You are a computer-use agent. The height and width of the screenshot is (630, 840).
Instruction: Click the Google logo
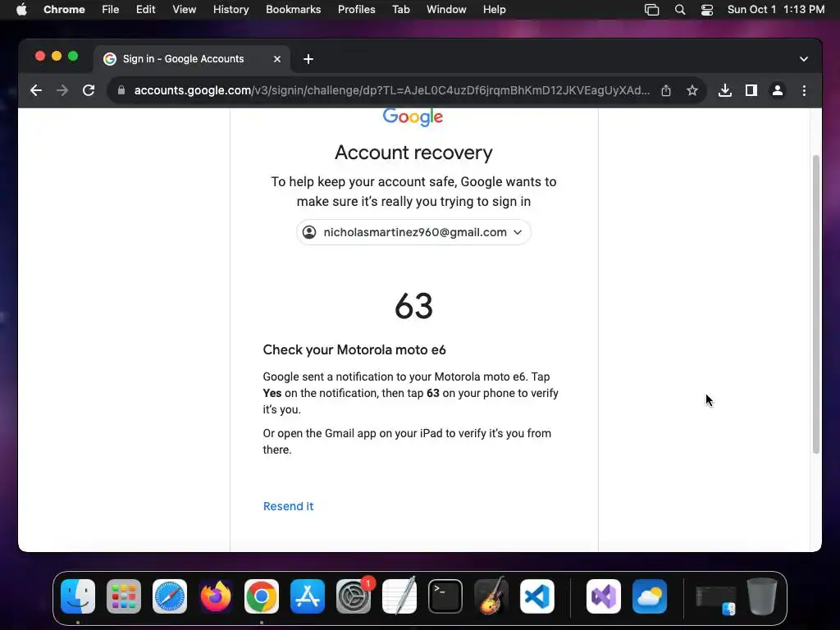[413, 116]
